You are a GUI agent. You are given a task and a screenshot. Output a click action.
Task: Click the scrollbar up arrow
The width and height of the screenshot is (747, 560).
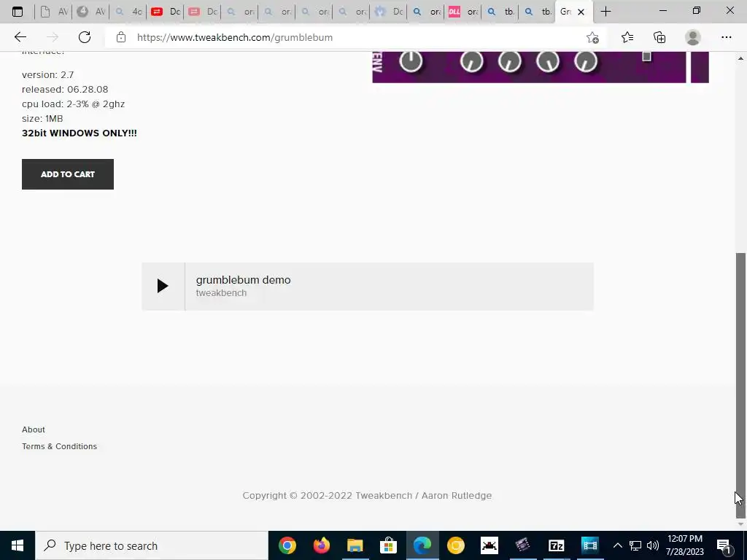tap(740, 58)
